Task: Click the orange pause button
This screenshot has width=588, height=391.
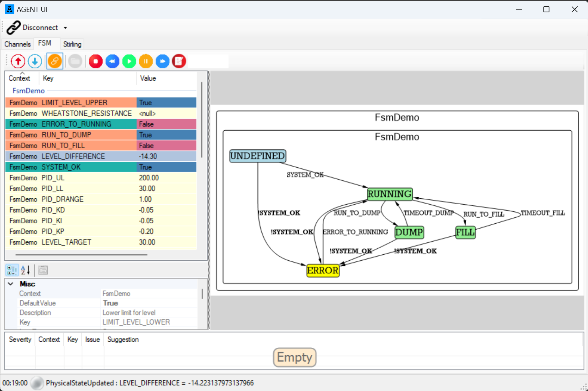Action: [146, 61]
